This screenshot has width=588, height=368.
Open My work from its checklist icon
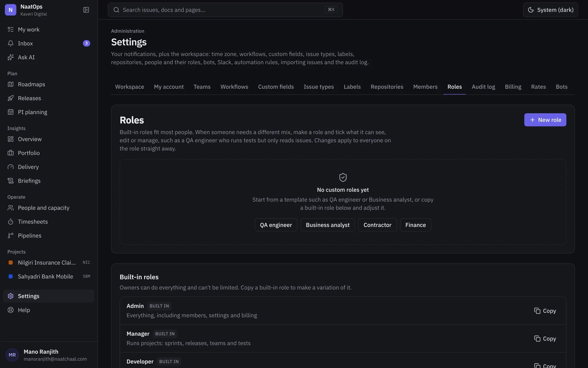11,29
